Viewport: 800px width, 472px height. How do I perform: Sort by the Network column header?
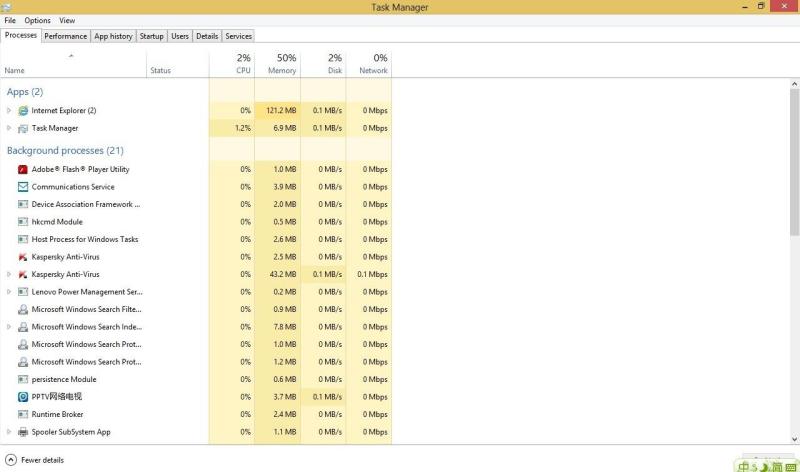(369, 63)
